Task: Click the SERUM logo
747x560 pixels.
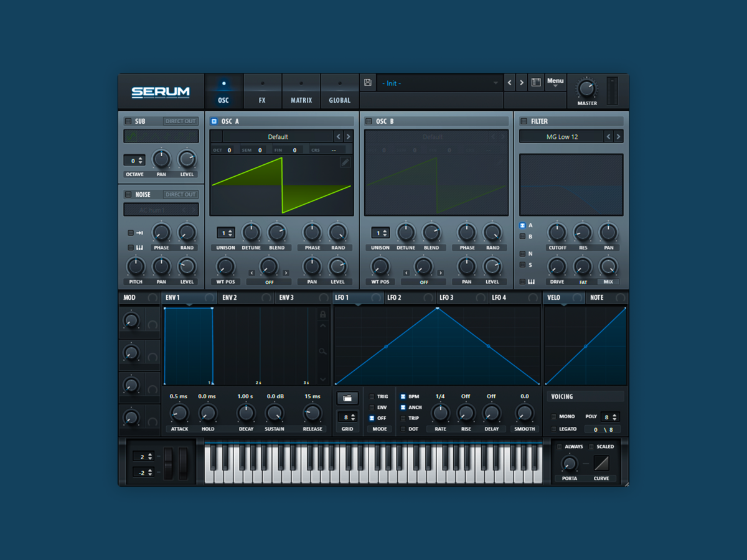Action: click(161, 92)
